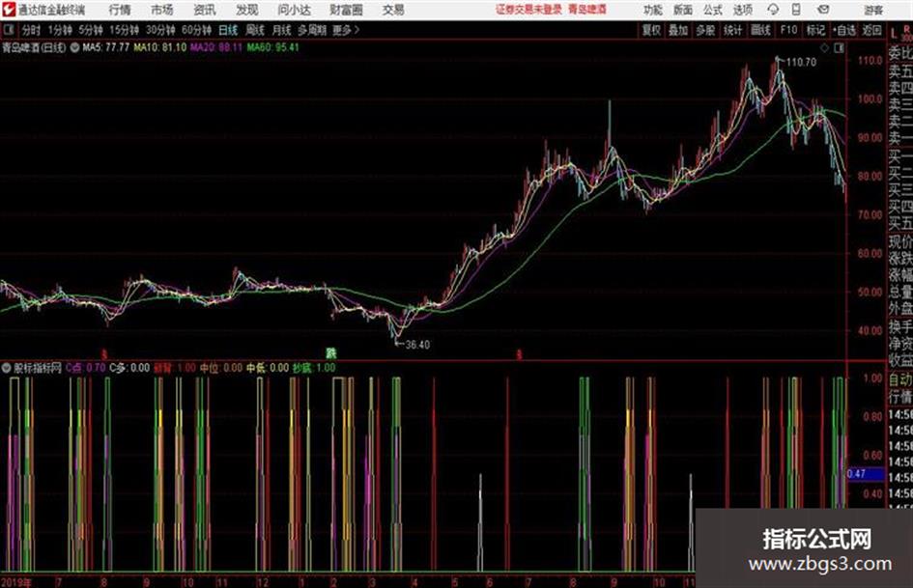Click the C点: 0.70 indicator value
The image size is (913, 588).
[86, 368]
